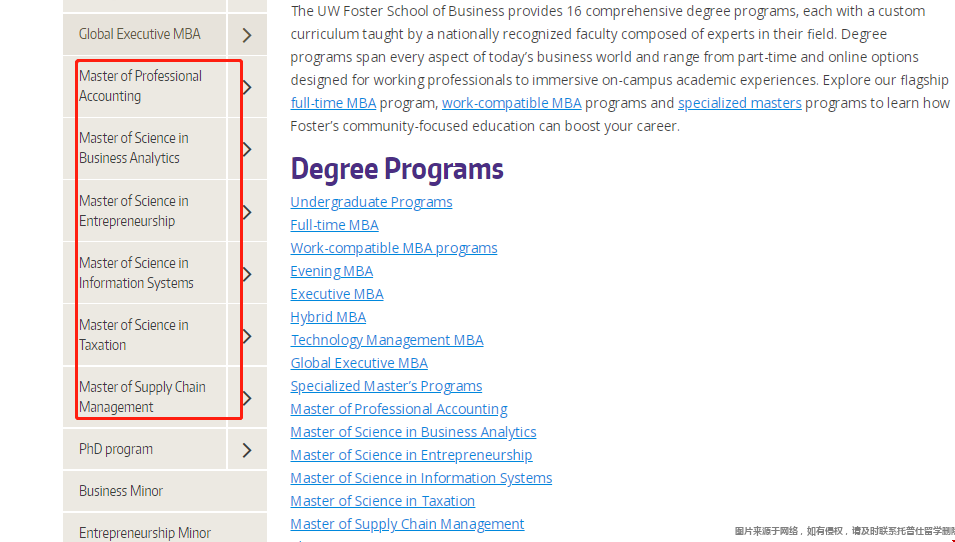The height and width of the screenshot is (542, 955).
Task: Open the Evening MBA link
Action: click(x=332, y=271)
